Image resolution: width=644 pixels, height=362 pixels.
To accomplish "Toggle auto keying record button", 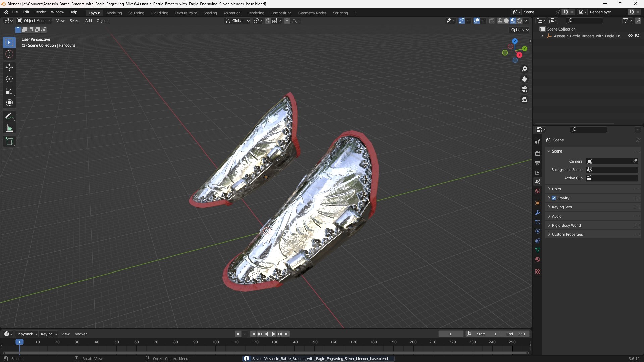I will (238, 334).
